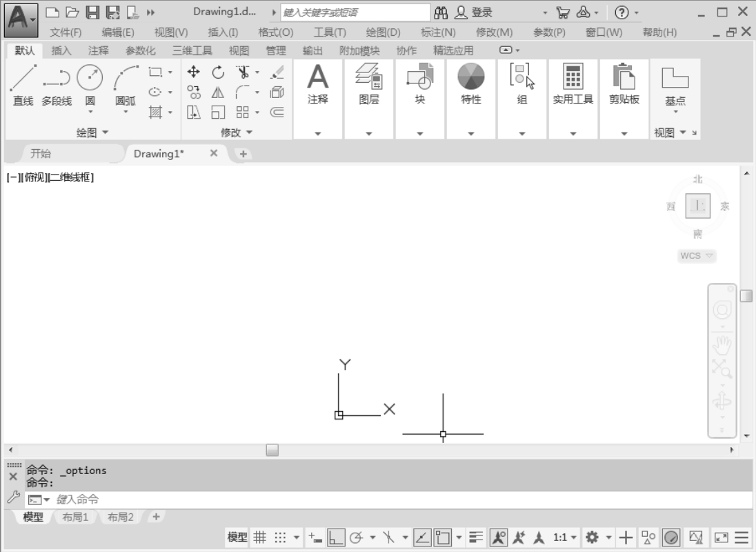
Task: Switch to the 布局1 layout tab
Action: tap(76, 517)
